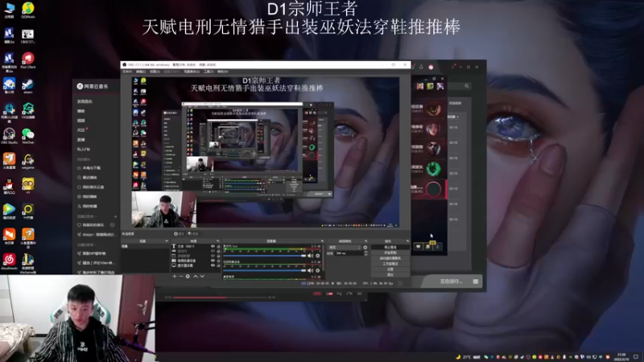Screen dimensions: 644x362
Task: Open the Steam desktop shortcut
Action: click(27, 86)
